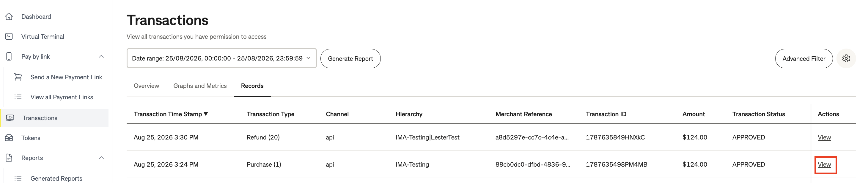Click the Transaction Type column header

pos(270,114)
